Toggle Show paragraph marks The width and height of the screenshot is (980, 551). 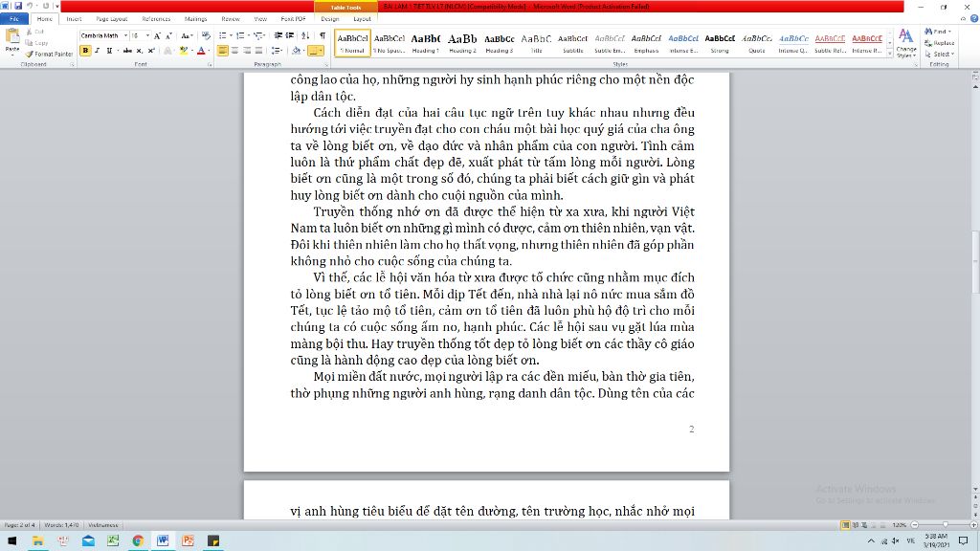pos(323,36)
